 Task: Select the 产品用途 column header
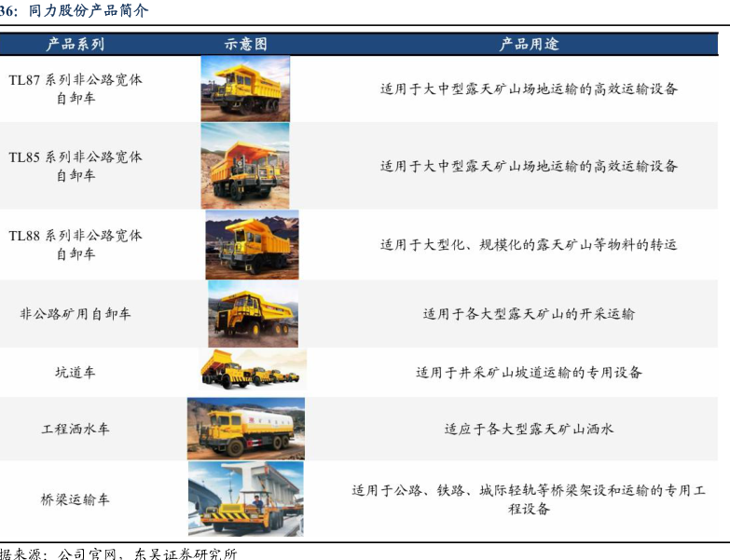(x=529, y=44)
